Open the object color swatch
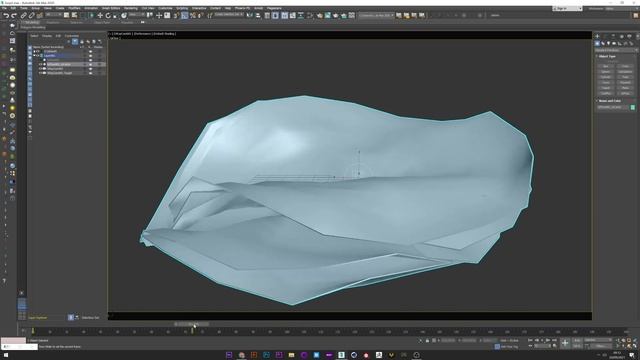This screenshot has width=640, height=360. pyautogui.click(x=633, y=107)
